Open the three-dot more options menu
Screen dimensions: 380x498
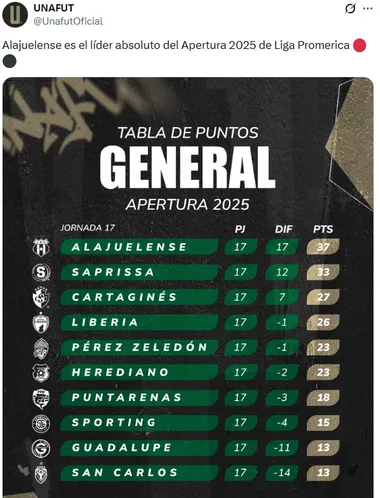click(368, 9)
